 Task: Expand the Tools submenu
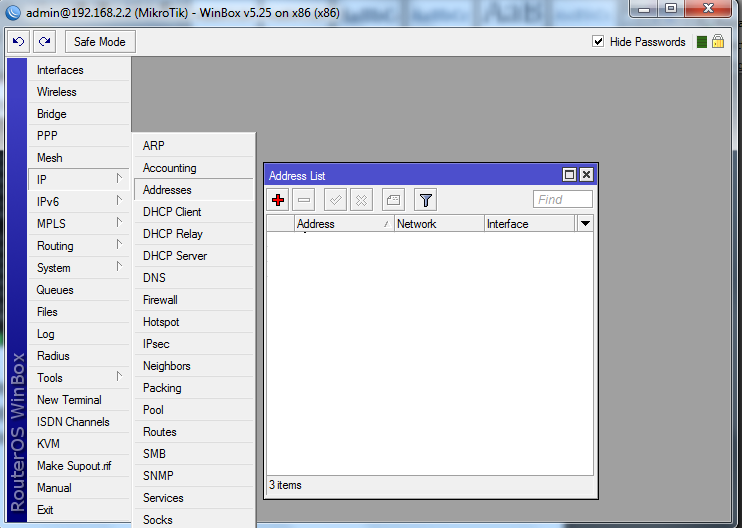point(119,377)
